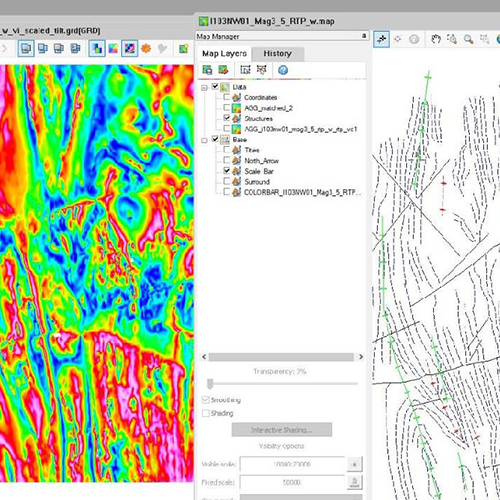Image resolution: width=500 pixels, height=500 pixels.
Task: Click the info icon in map toolbar
Action: tap(414, 39)
